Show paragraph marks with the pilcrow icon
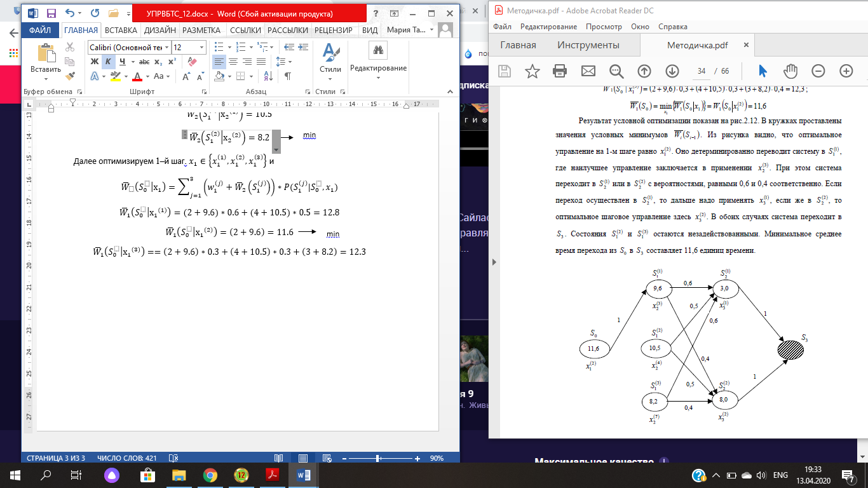This screenshot has height=488, width=868. coord(287,76)
